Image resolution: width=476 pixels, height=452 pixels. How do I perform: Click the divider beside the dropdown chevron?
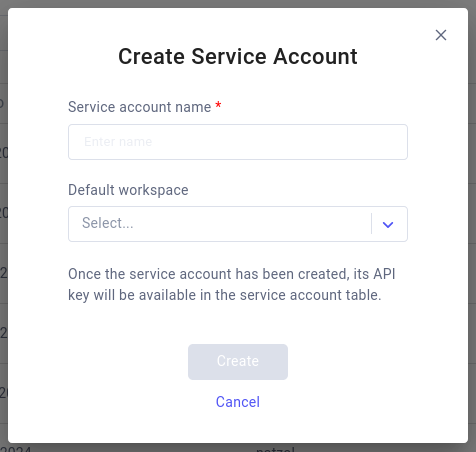371,224
